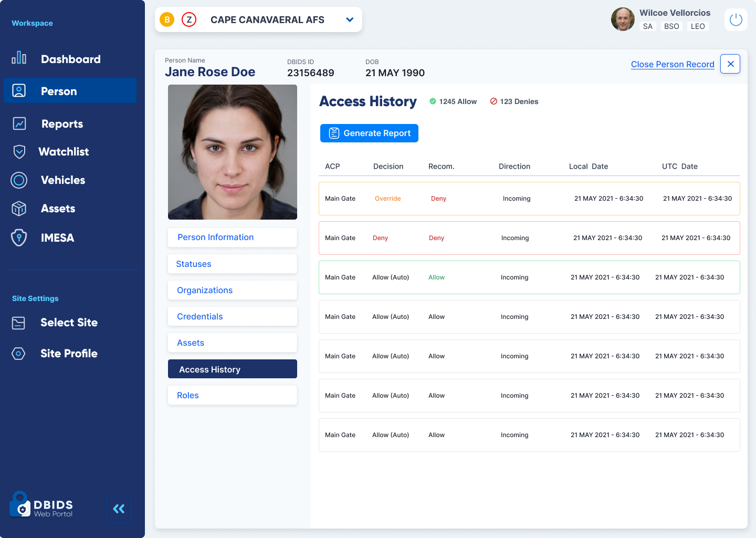Click the power logout icon
The width and height of the screenshot is (756, 538).
[x=736, y=20]
